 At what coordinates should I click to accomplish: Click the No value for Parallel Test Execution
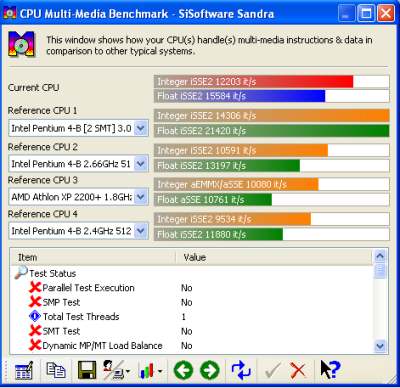(187, 288)
